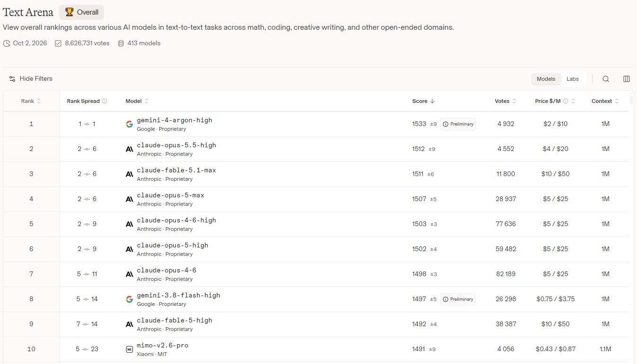
Task: Click Anthropic logo beside claude-fable-5-high
Action: pos(129,324)
